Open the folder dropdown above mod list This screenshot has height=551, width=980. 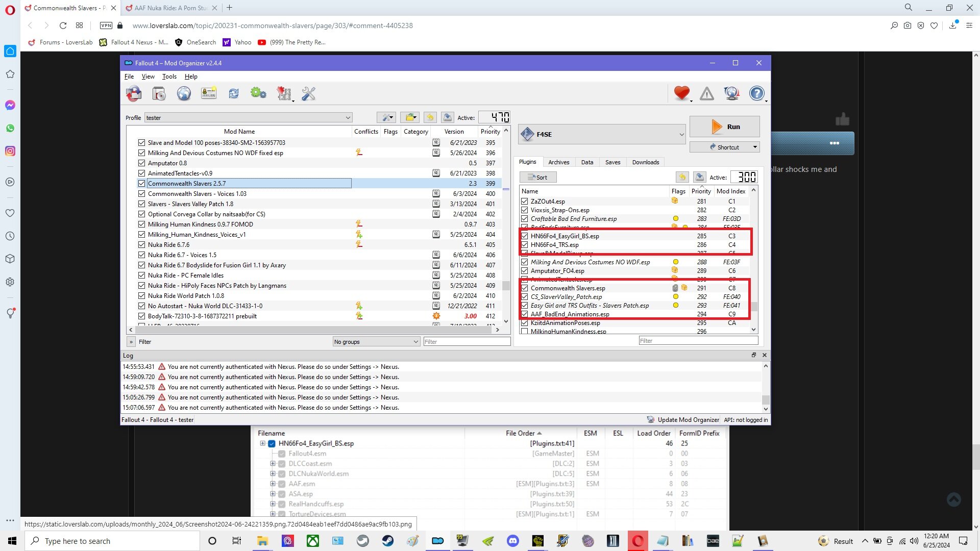point(410,118)
